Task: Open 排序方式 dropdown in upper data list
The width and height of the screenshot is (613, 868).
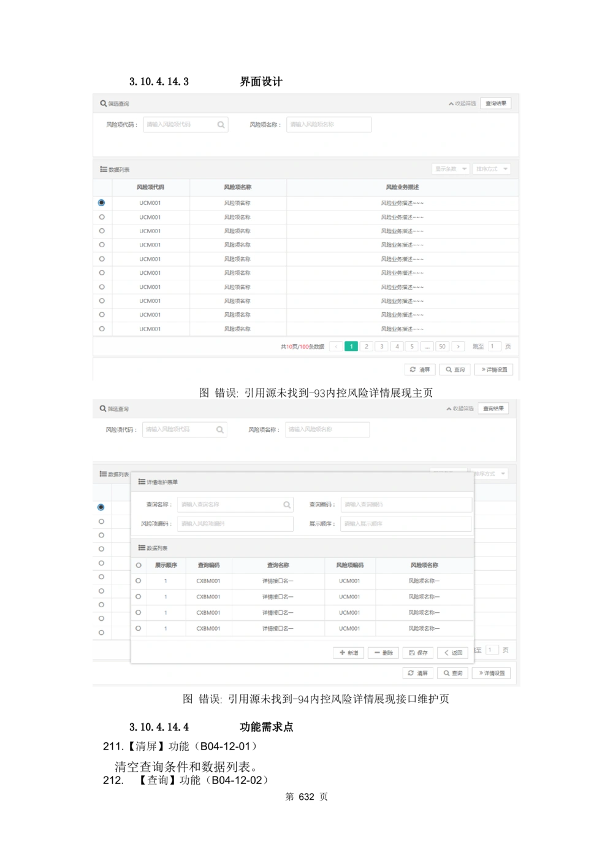Action: tap(492, 169)
